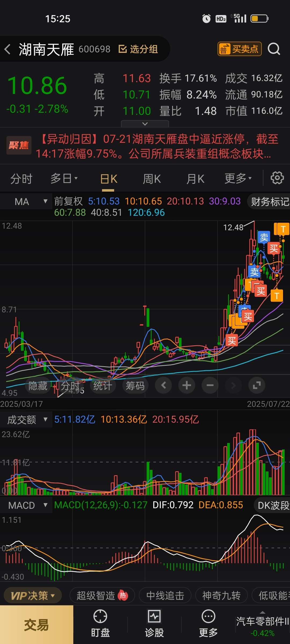The image size is (290, 644).
Task: Open 筹码 chip distribution
Action: [135, 386]
